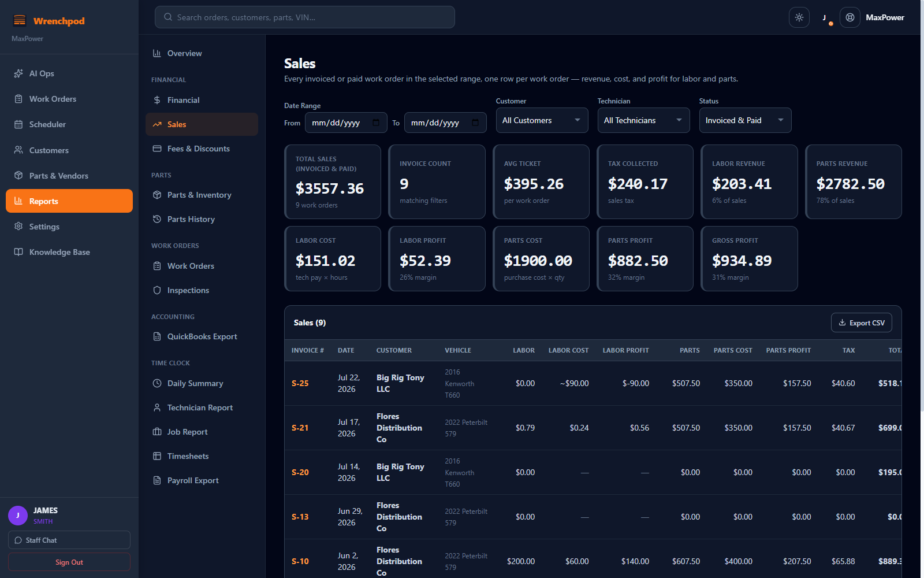
Task: Expand the All Technicians dropdown
Action: tap(644, 120)
